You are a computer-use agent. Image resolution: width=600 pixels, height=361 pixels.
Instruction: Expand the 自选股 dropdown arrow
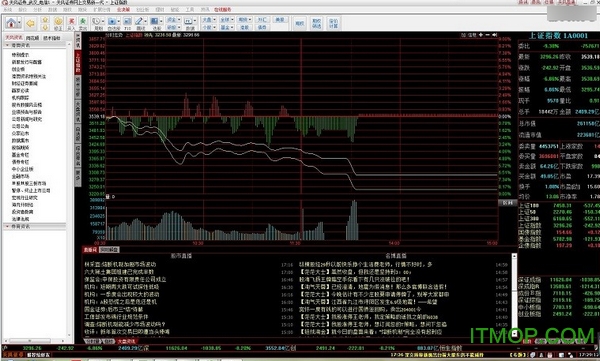(x=119, y=21)
